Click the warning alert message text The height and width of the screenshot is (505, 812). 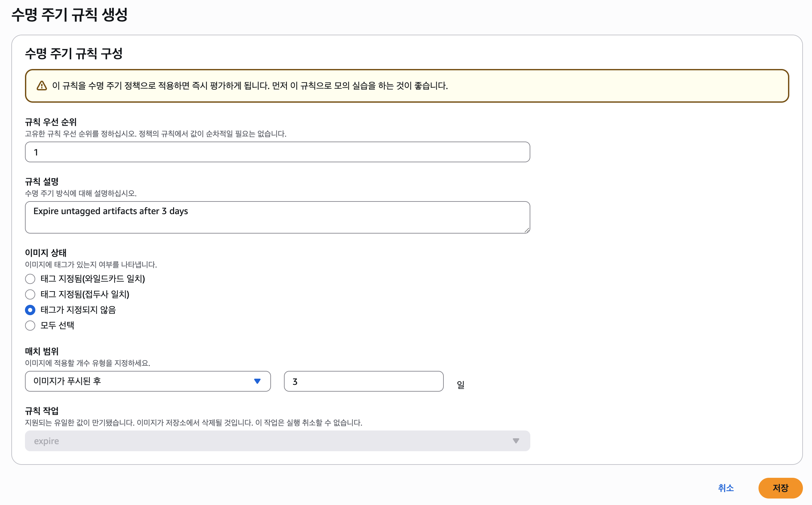point(250,86)
